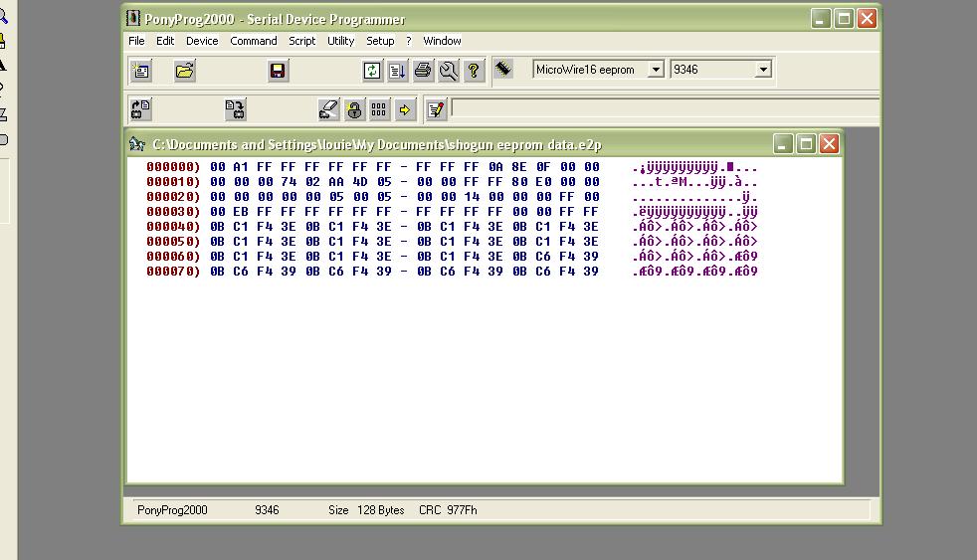Click the hex row at address 000030
Screen dimensions: 977x560
click(x=452, y=212)
